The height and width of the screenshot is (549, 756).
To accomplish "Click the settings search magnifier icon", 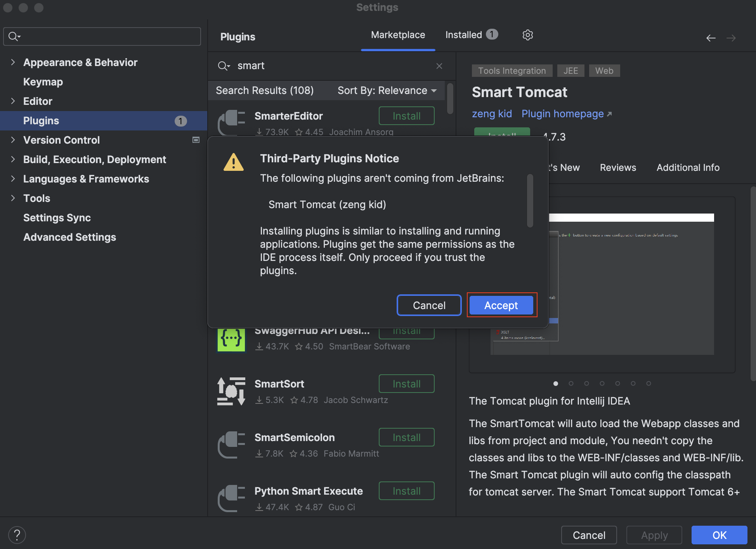I will pyautogui.click(x=13, y=36).
